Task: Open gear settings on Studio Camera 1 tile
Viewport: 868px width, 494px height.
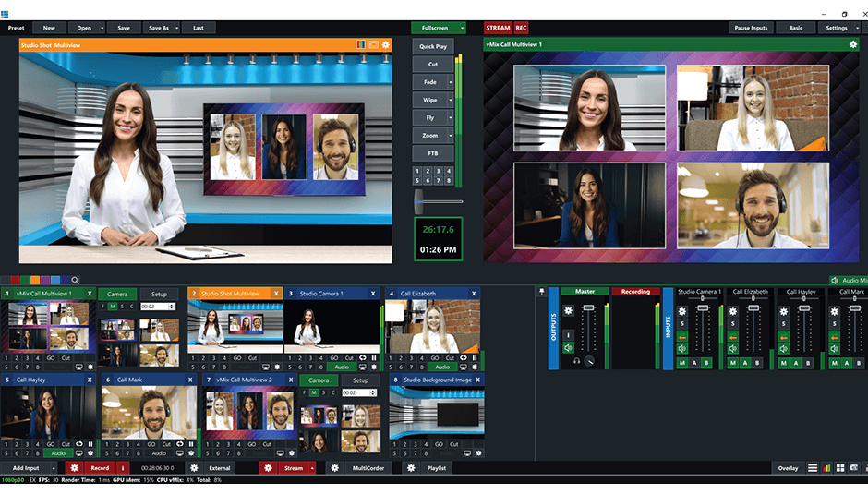Action: pyautogui.click(x=374, y=367)
